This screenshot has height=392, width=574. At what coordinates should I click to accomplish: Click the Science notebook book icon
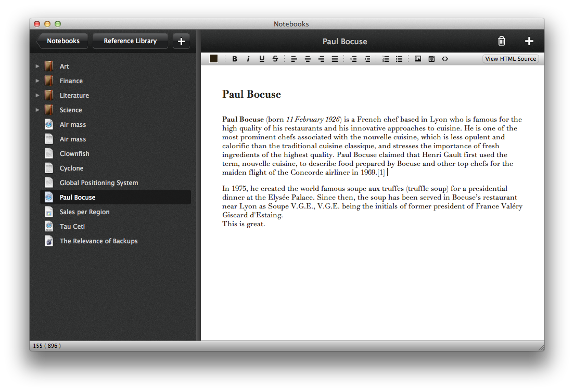coord(49,110)
